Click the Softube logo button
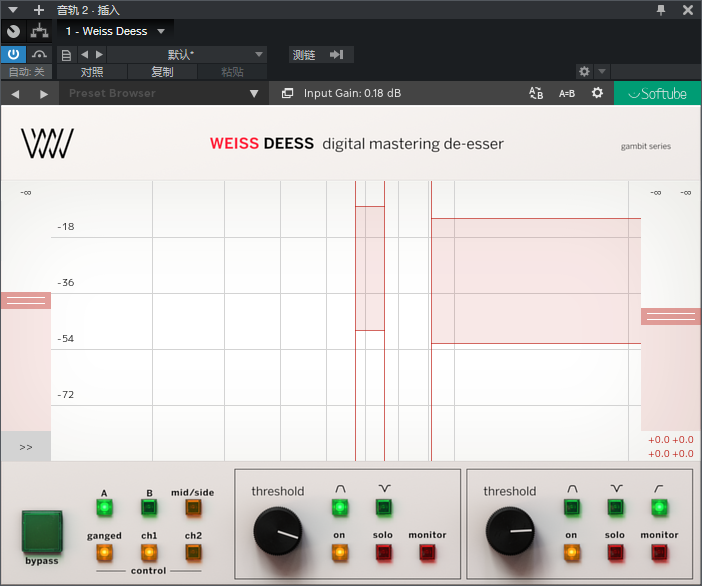The width and height of the screenshot is (702, 586). pos(657,93)
